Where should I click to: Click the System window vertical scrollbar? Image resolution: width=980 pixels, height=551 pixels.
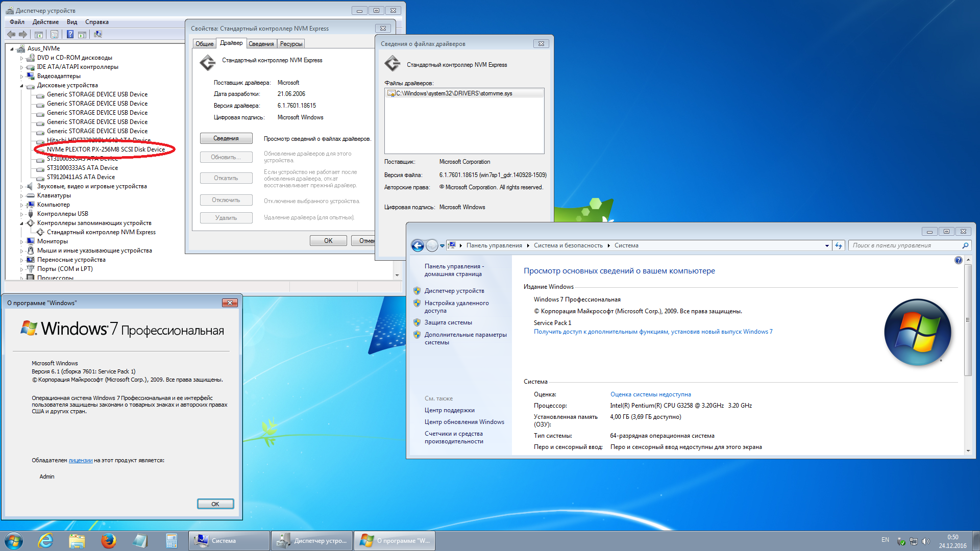pos(968,320)
